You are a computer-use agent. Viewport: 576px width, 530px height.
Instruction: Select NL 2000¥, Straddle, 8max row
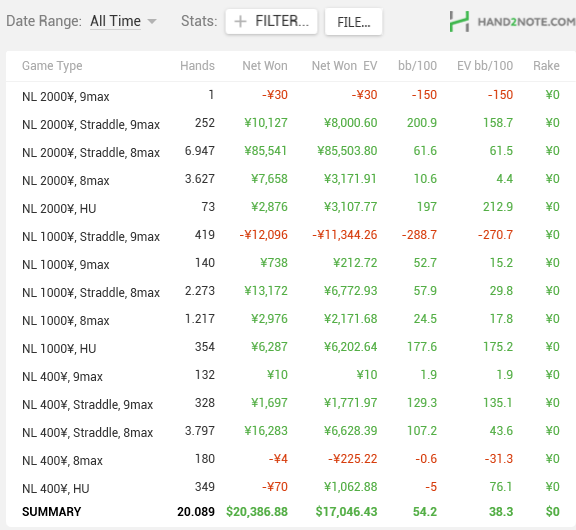click(x=291, y=151)
